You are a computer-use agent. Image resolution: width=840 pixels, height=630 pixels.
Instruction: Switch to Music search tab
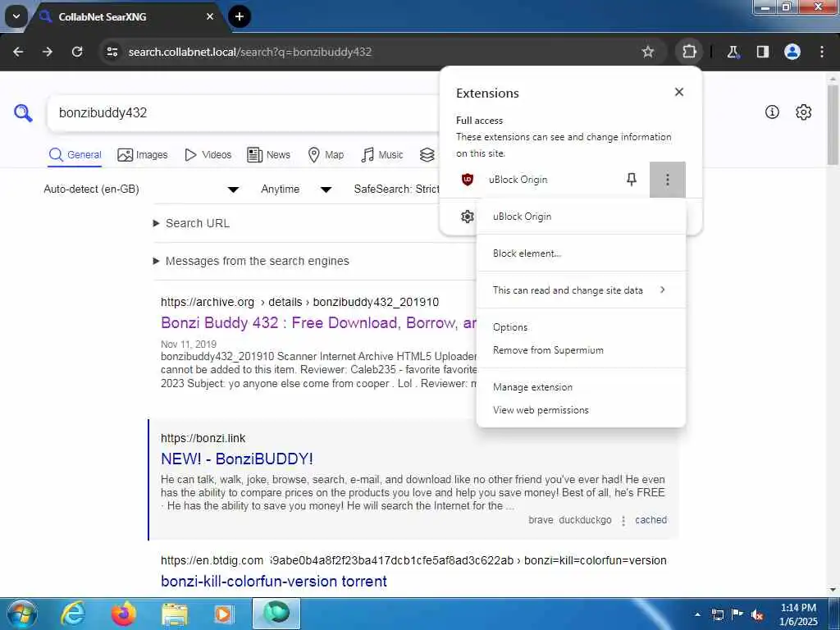pyautogui.click(x=382, y=155)
